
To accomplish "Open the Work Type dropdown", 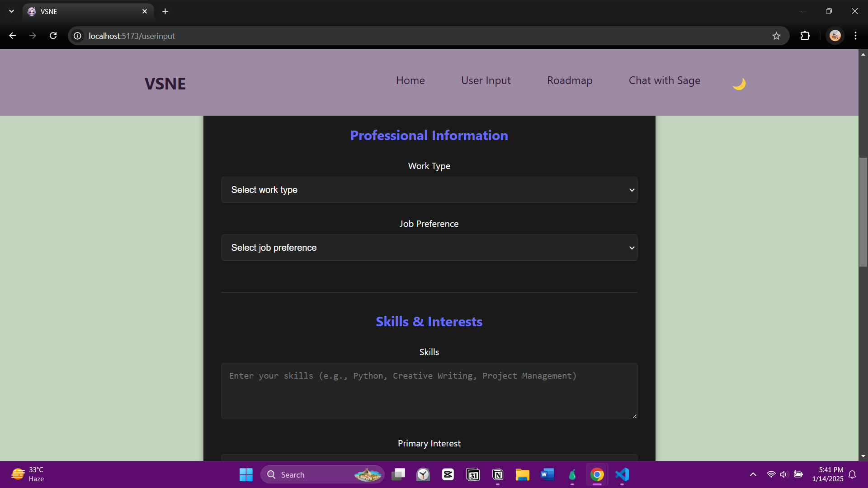I will pos(429,190).
